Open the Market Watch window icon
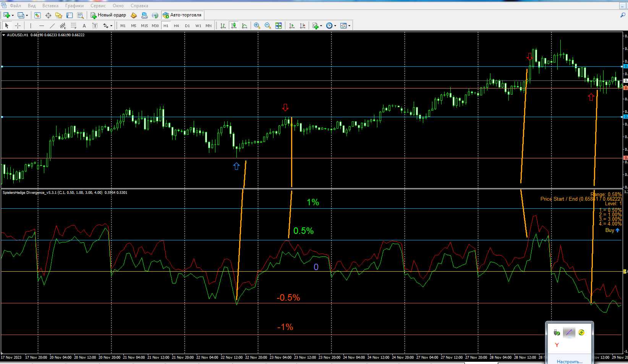This screenshot has height=364, width=628. point(37,15)
